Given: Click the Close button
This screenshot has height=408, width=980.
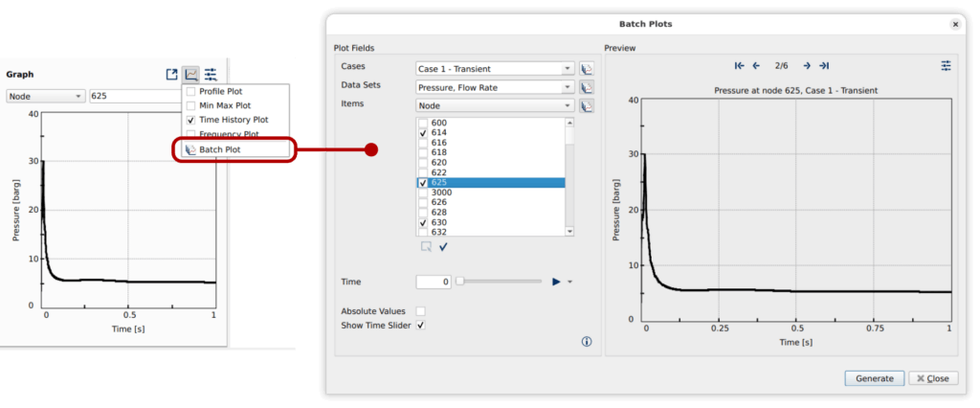Looking at the screenshot, I should (933, 378).
